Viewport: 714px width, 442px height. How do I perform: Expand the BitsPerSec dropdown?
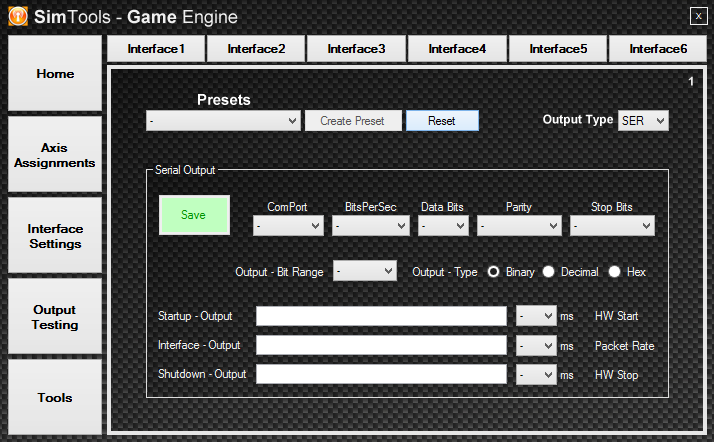coord(371,227)
